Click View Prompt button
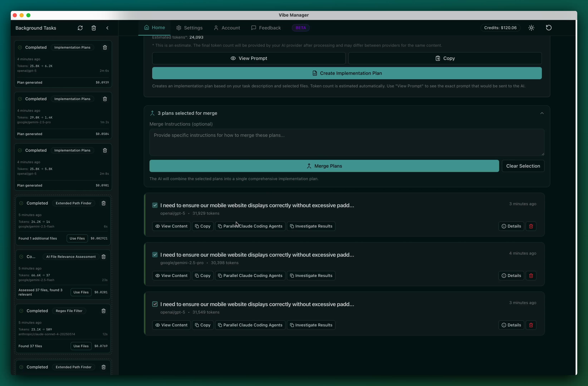Viewport: 588px width, 386px height. pos(249,58)
